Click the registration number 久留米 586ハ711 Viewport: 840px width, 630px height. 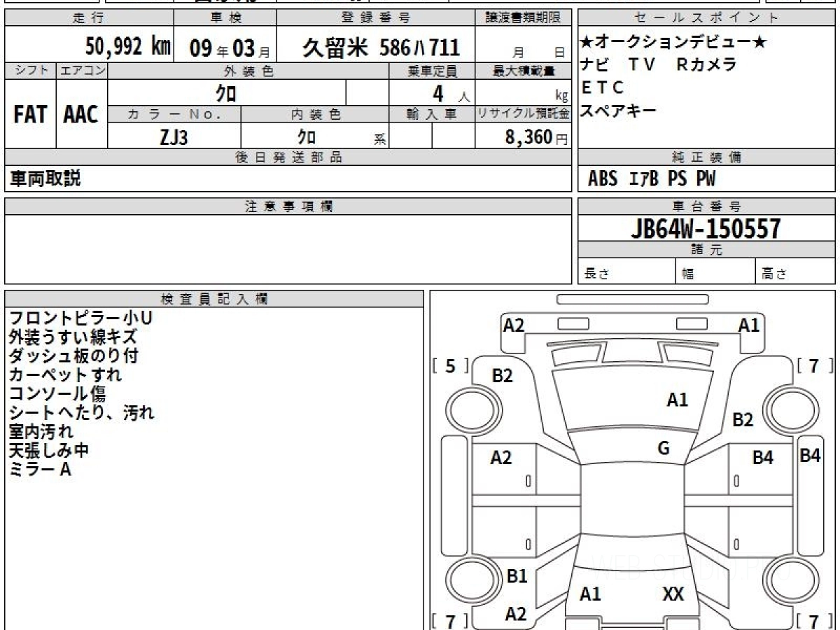click(381, 47)
